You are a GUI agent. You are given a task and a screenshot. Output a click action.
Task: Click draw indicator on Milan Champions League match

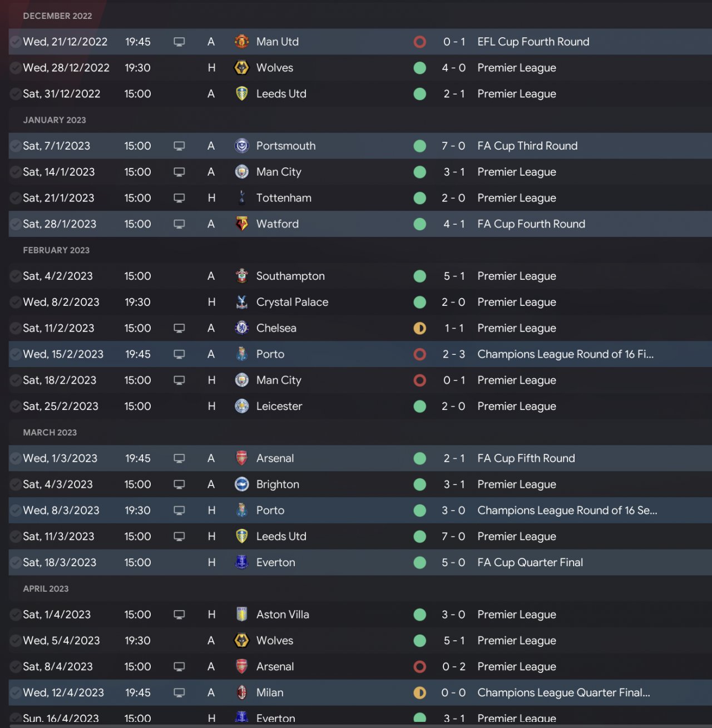click(x=420, y=692)
